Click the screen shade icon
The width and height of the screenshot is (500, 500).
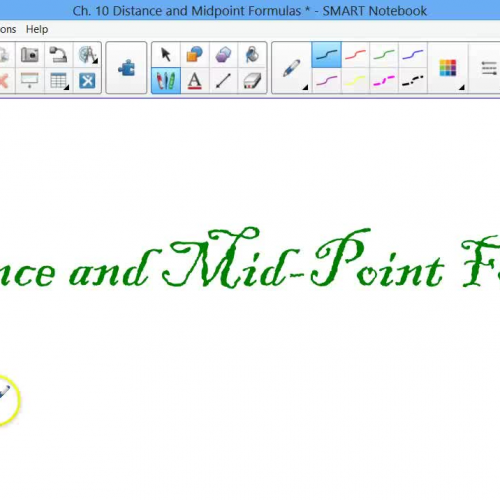click(x=29, y=80)
